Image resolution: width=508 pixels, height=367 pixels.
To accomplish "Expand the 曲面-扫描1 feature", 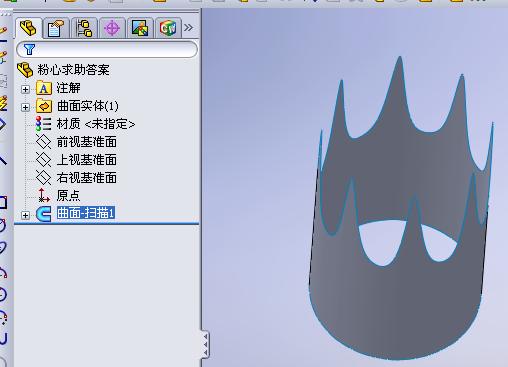I will tap(25, 215).
